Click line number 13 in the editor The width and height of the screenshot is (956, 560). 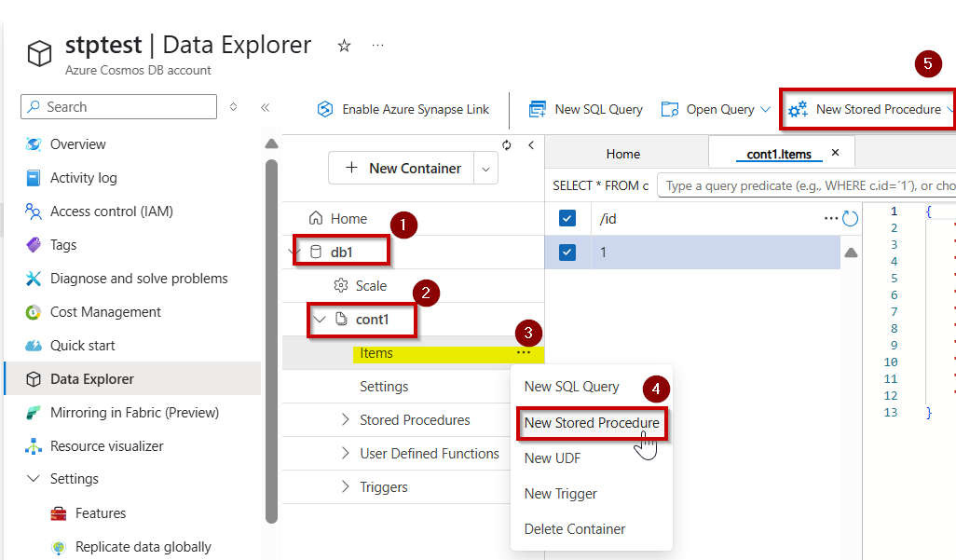tap(890, 413)
